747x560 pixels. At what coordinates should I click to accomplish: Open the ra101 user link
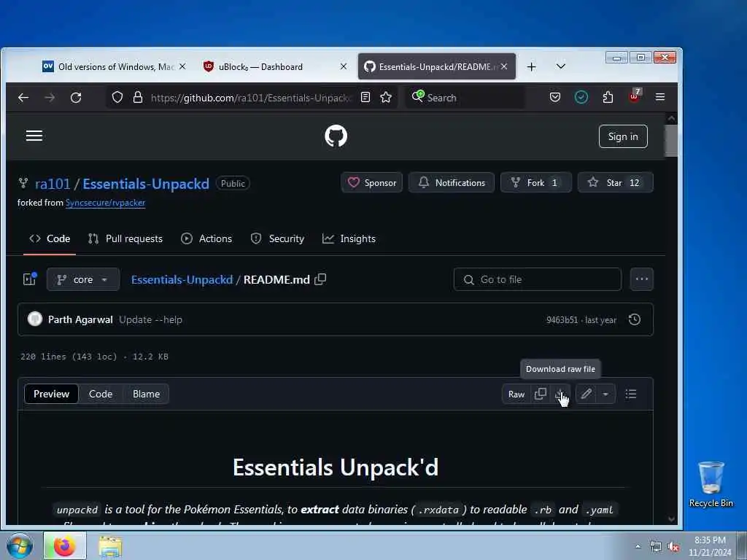pos(53,184)
